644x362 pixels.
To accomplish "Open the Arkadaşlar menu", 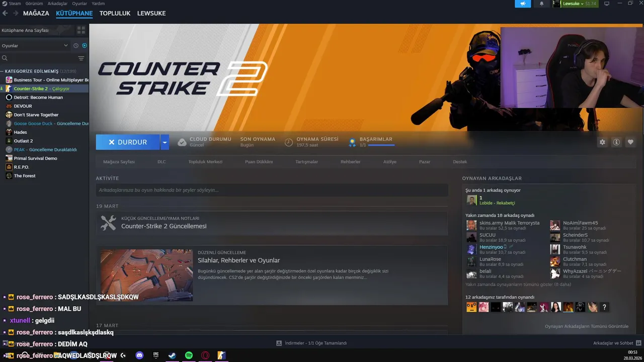I will [x=57, y=4].
